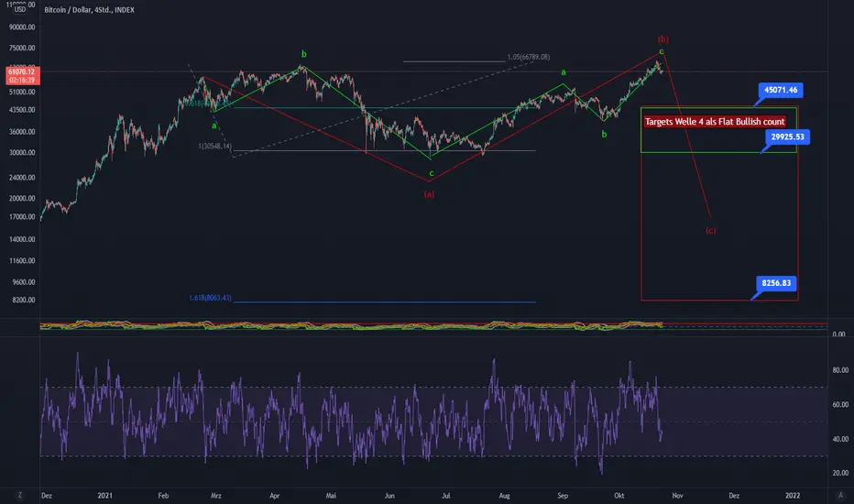This screenshot has width=854, height=504.
Task: Click the 1(30548.14) Fibonacci label
Action: [214, 146]
